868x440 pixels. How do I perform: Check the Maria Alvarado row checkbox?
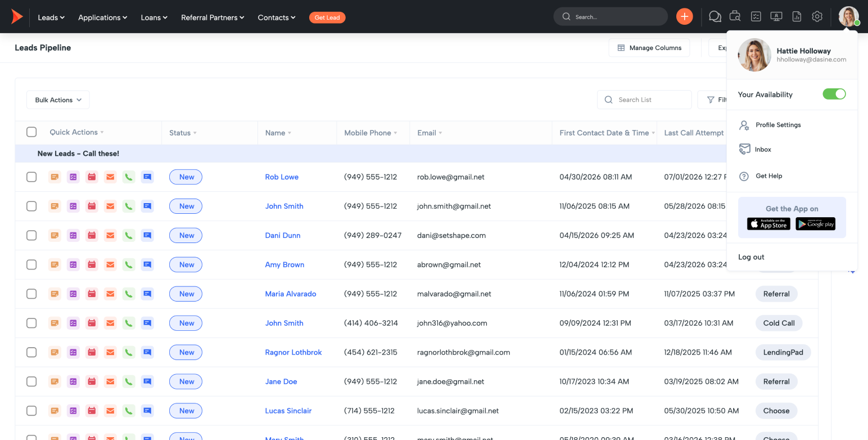(31, 294)
